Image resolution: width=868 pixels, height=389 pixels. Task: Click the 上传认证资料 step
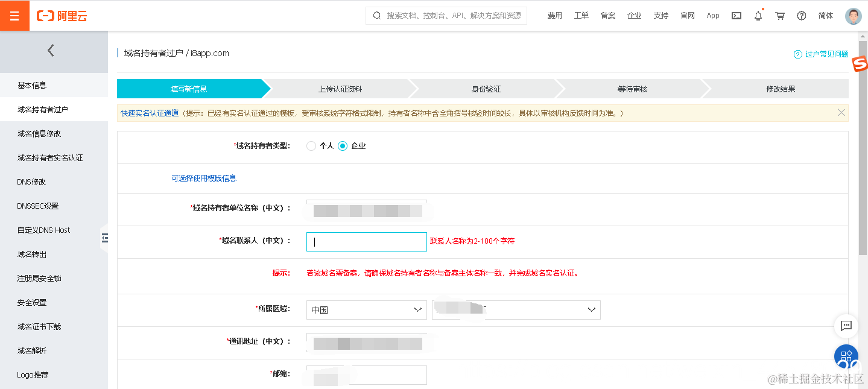340,89
